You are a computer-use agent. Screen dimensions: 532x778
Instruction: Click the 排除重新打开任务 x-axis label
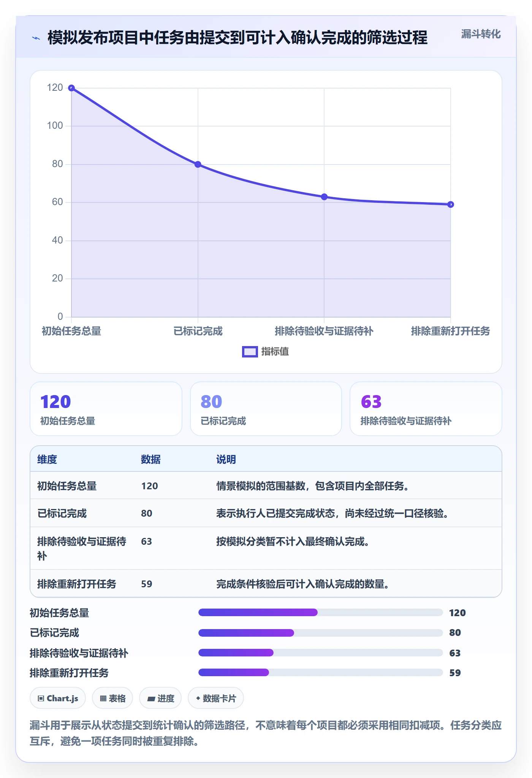[450, 331]
